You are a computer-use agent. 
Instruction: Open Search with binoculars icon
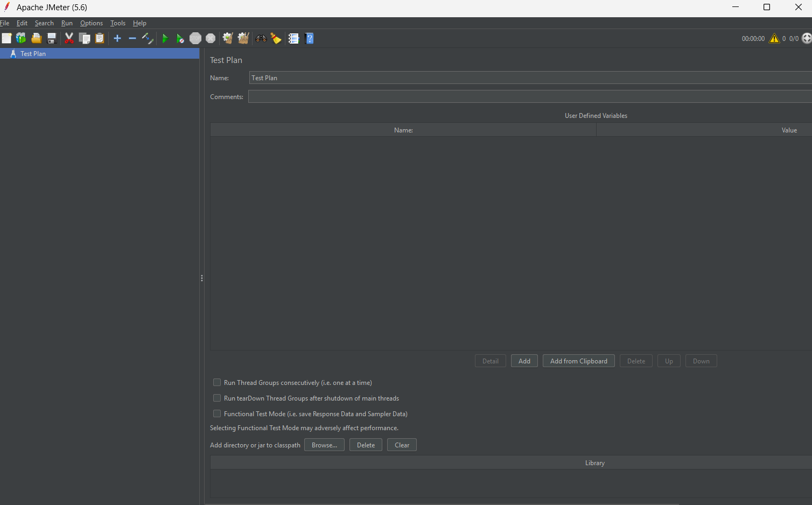[x=261, y=38]
